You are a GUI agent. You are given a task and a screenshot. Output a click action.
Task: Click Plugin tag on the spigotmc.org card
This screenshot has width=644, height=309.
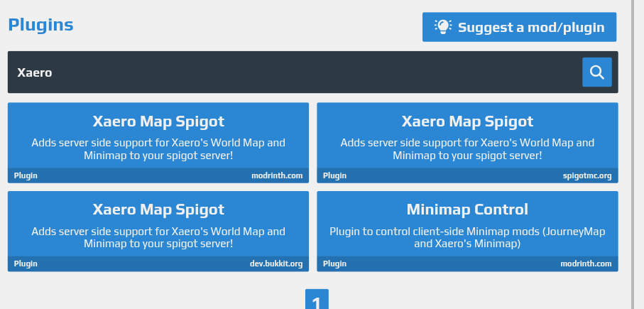[x=334, y=176]
